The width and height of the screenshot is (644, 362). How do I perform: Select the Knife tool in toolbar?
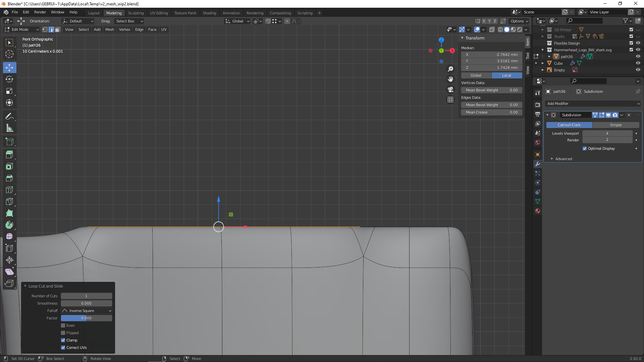coord(9,201)
